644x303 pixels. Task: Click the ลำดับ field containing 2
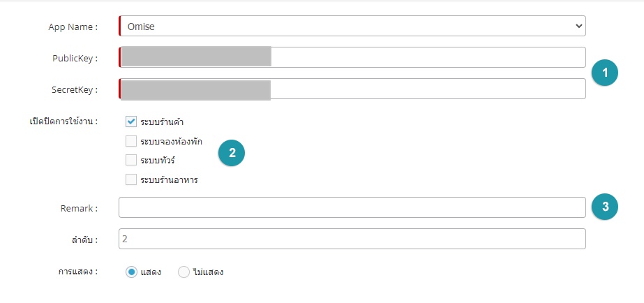(352, 239)
